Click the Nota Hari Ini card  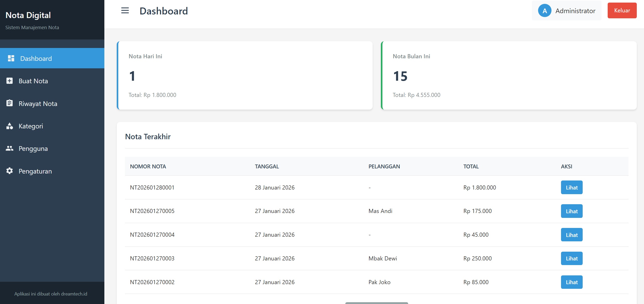[x=245, y=76]
